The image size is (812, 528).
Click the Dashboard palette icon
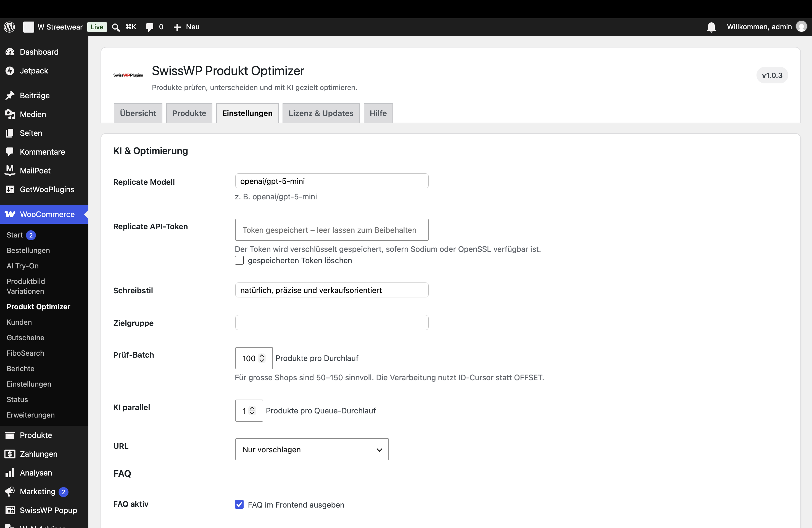pos(10,52)
